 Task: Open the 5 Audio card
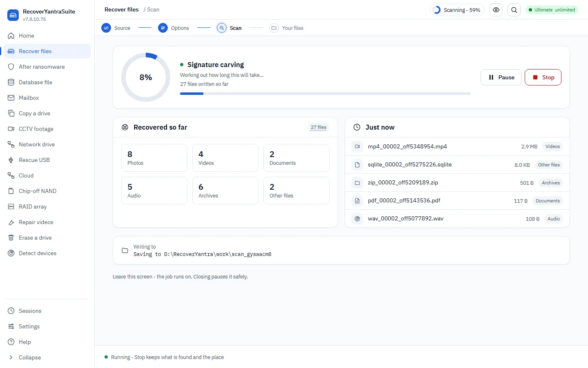(154, 191)
